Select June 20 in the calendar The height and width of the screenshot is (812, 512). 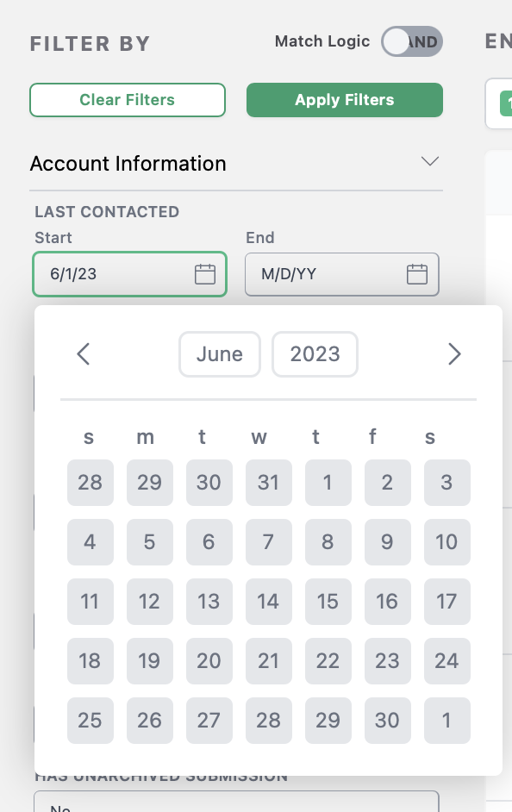[x=209, y=661]
